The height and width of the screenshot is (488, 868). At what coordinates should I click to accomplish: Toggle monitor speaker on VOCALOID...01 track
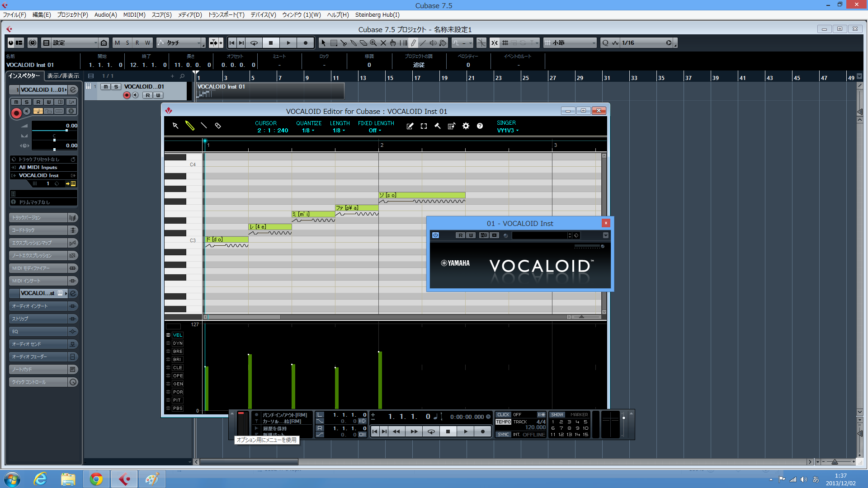click(x=135, y=95)
